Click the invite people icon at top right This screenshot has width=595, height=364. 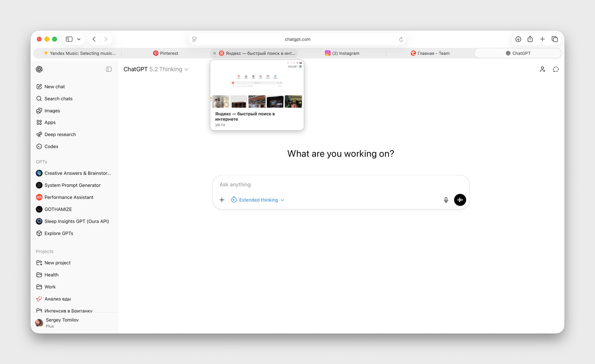(543, 69)
